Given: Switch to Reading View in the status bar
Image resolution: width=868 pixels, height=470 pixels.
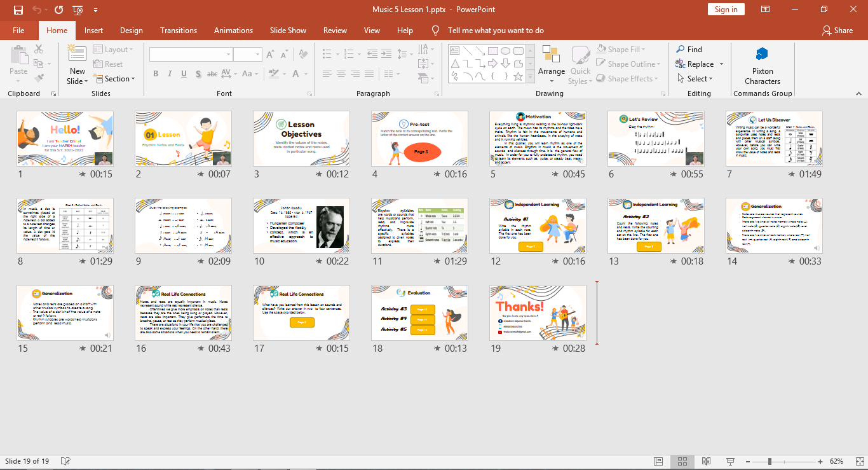Looking at the screenshot, I should tap(706, 461).
